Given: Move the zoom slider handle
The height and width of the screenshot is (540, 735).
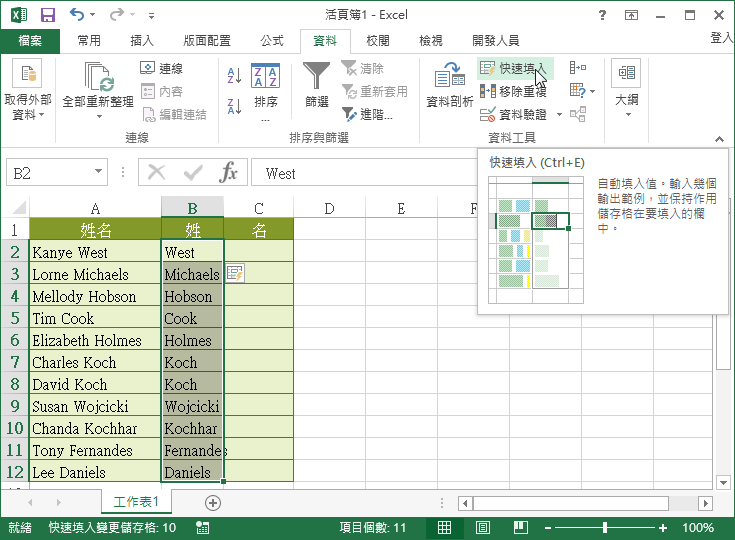Looking at the screenshot, I should (605, 528).
